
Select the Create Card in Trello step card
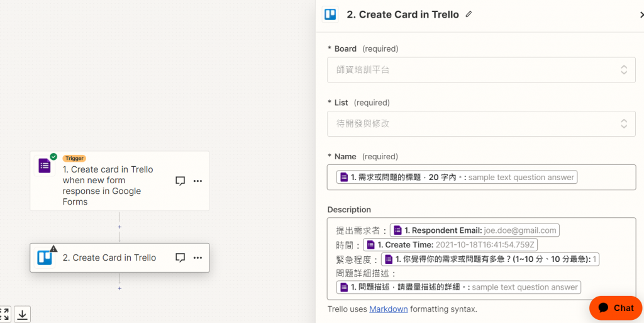119,258
